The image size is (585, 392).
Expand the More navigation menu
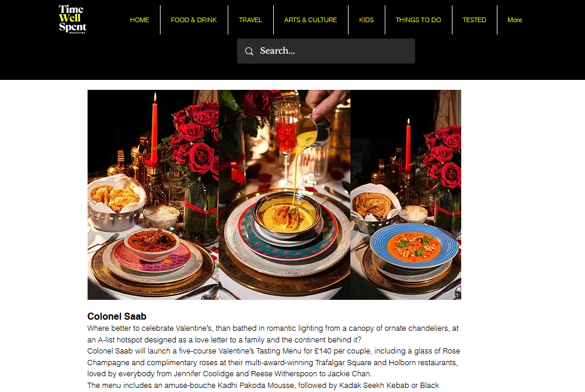point(514,20)
